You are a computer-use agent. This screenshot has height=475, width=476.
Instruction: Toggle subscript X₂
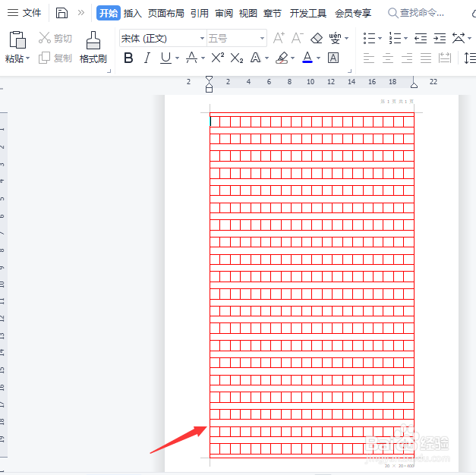click(237, 58)
